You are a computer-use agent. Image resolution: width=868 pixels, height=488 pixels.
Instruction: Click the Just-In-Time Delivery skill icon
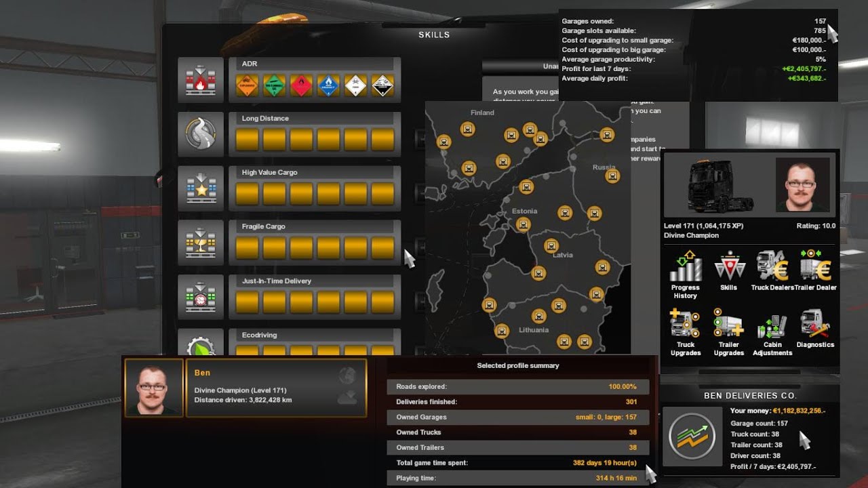(201, 297)
